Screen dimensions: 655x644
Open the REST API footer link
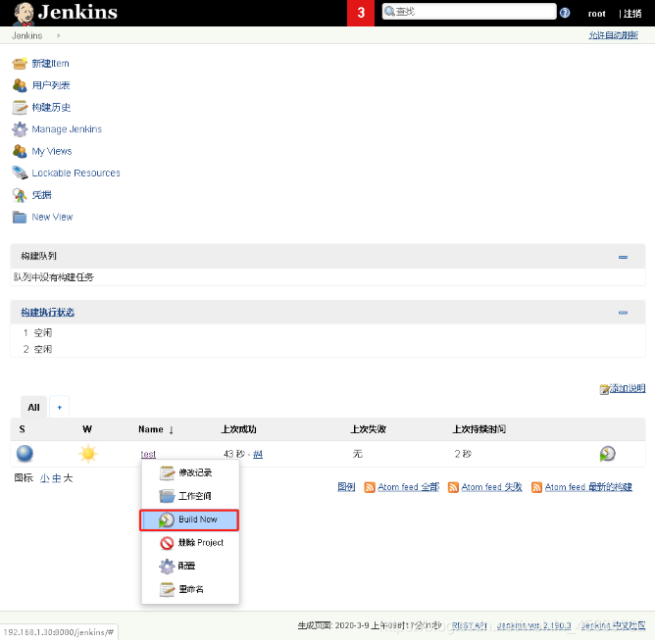click(469, 625)
